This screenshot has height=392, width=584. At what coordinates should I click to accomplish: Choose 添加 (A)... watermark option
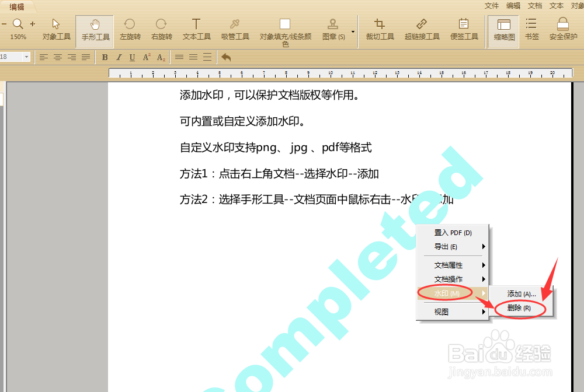click(521, 294)
